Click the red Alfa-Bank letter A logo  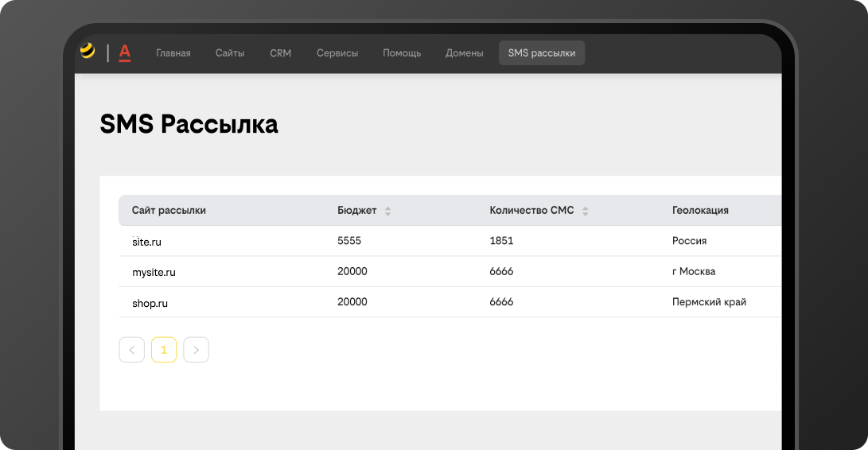tap(125, 53)
